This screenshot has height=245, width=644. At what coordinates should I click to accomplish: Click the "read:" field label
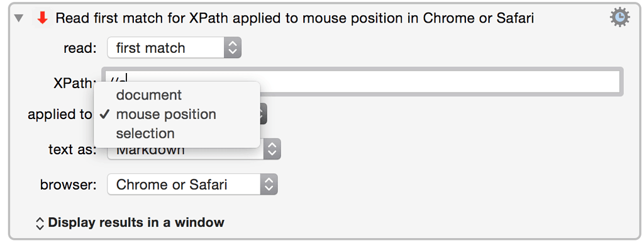80,48
